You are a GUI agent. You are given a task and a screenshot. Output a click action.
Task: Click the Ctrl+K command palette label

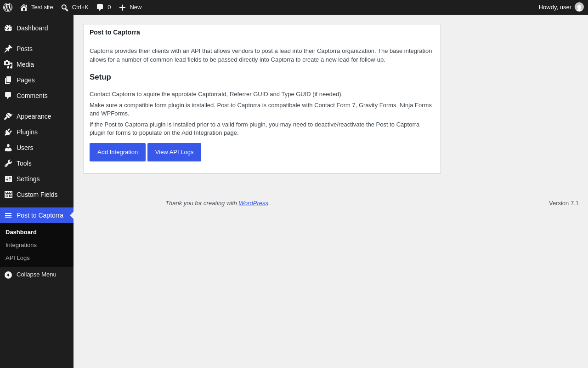[80, 7]
